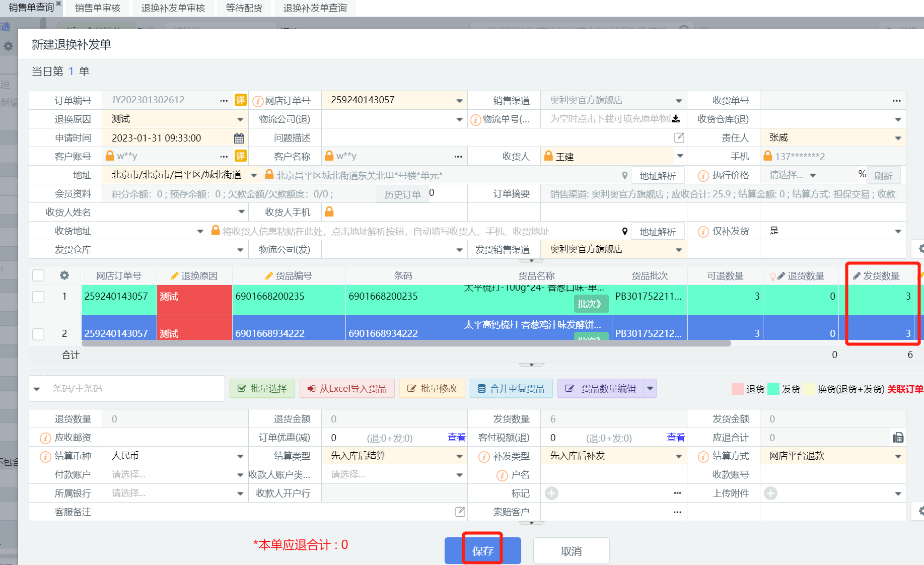Viewport: 924px width, 565px height.
Task: Expand the 退换原因 dropdown
Action: [240, 119]
